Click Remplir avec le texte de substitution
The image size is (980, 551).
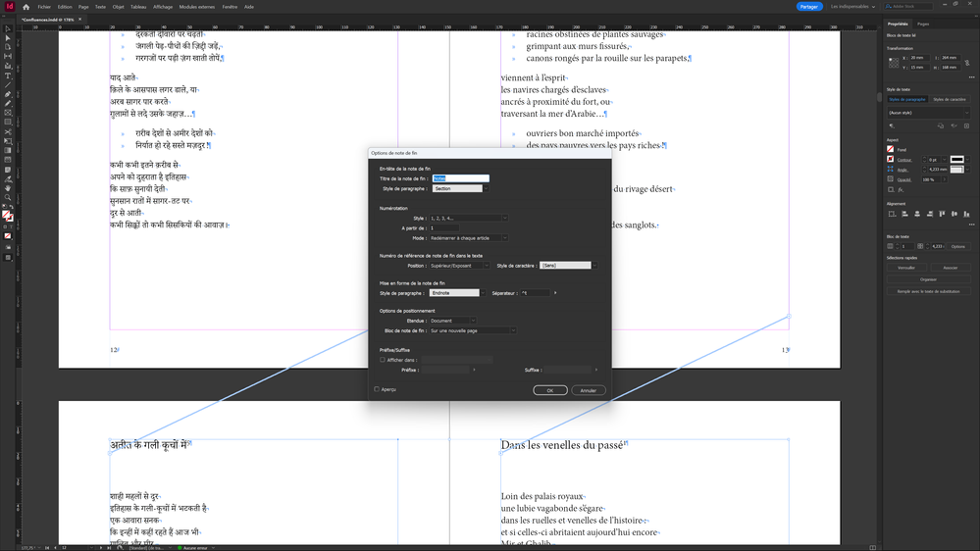click(928, 291)
